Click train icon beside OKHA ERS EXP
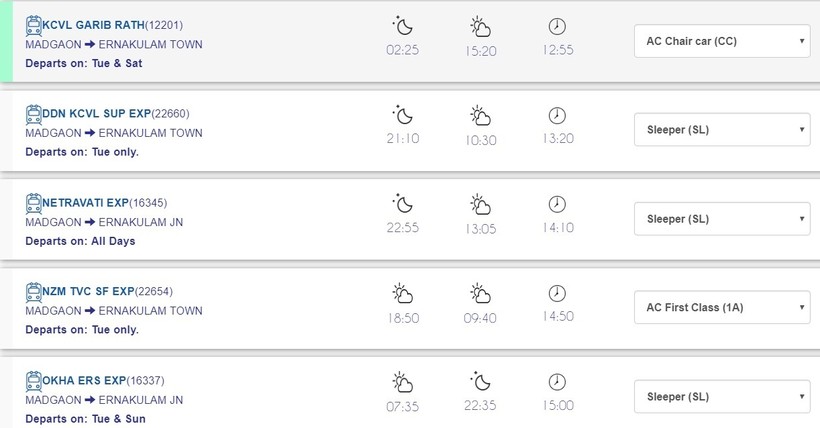 [34, 380]
